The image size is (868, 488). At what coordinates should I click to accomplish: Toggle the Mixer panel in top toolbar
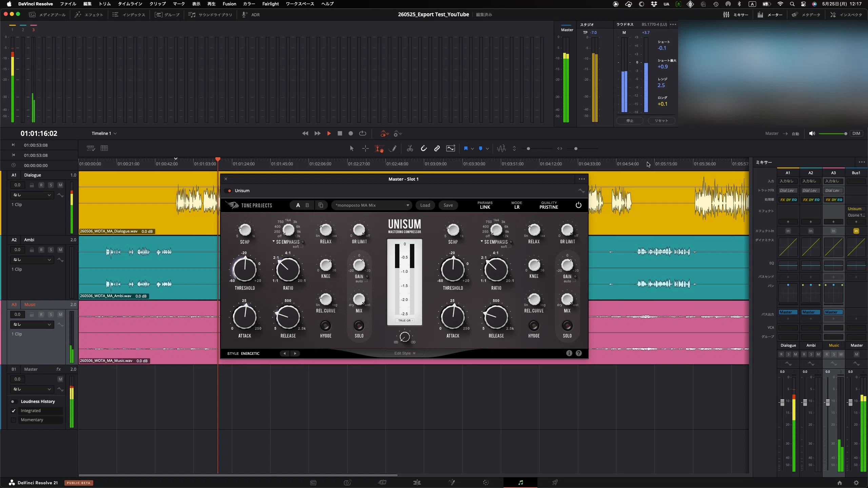point(736,15)
